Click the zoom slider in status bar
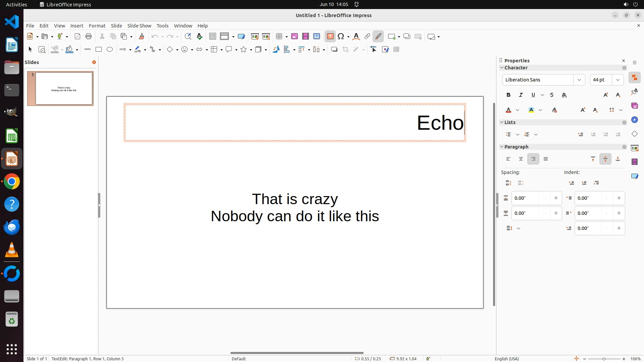644x362 pixels. [604, 359]
